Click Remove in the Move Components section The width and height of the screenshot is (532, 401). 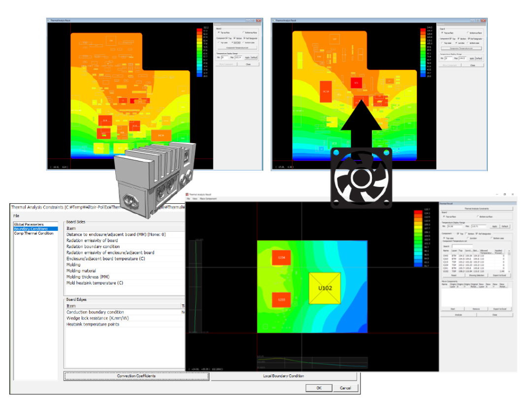pyautogui.click(x=476, y=309)
